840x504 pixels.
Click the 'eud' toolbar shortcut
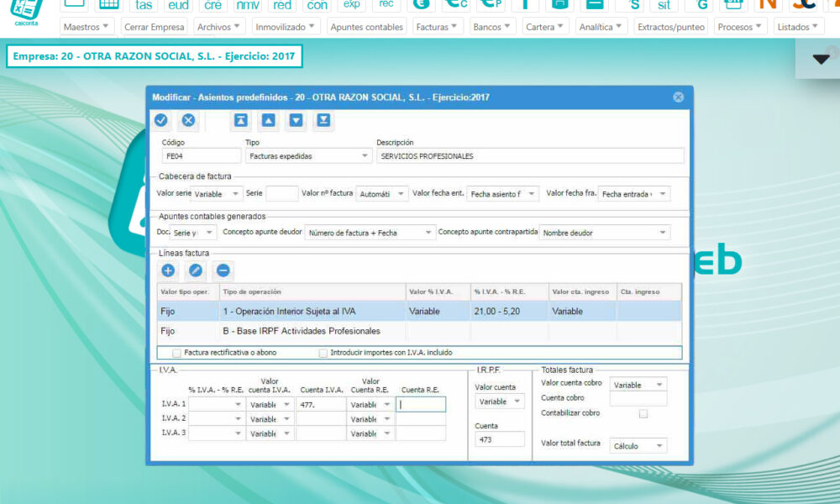[178, 5]
